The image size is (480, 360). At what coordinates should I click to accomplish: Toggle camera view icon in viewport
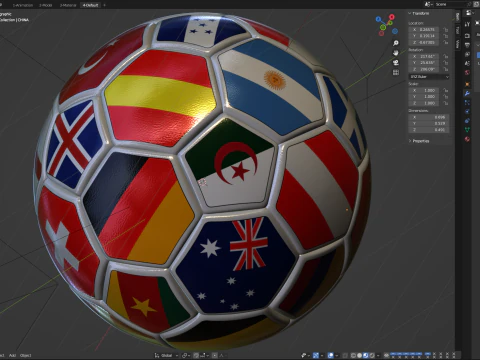coord(396,62)
